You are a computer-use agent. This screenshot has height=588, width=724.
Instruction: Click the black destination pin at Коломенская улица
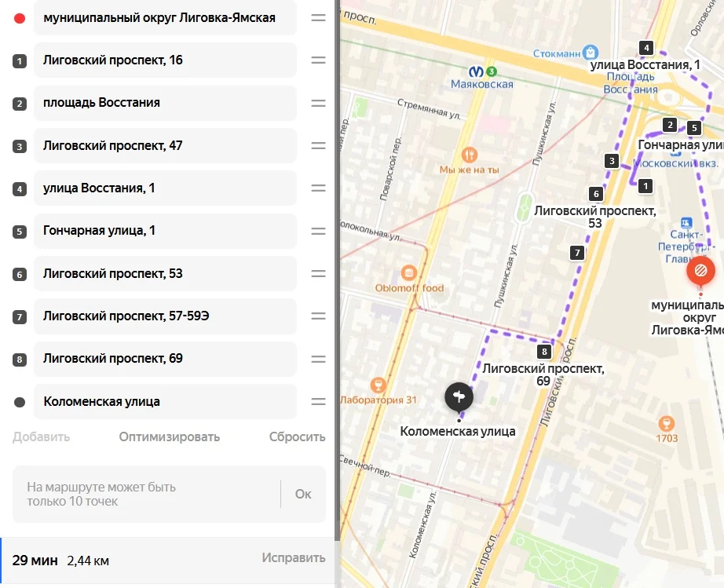point(459,396)
